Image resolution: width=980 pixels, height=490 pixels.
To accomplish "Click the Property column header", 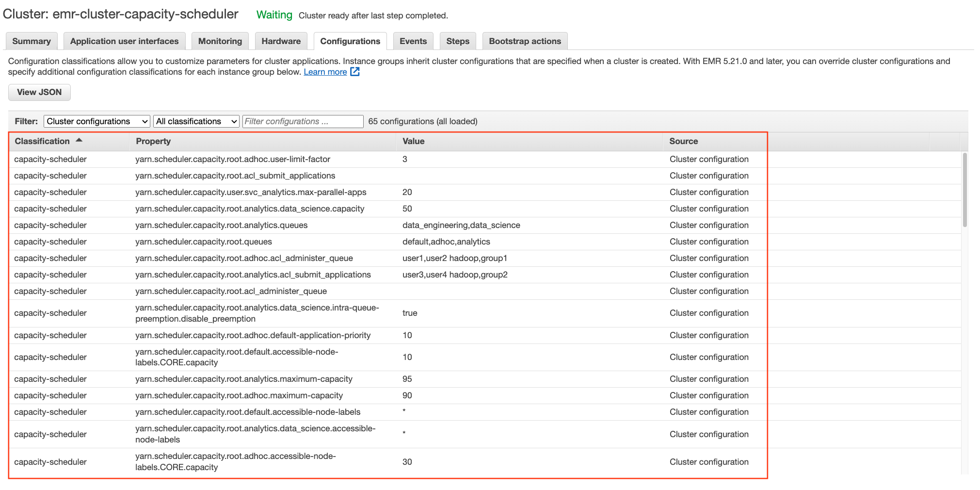I will (153, 141).
